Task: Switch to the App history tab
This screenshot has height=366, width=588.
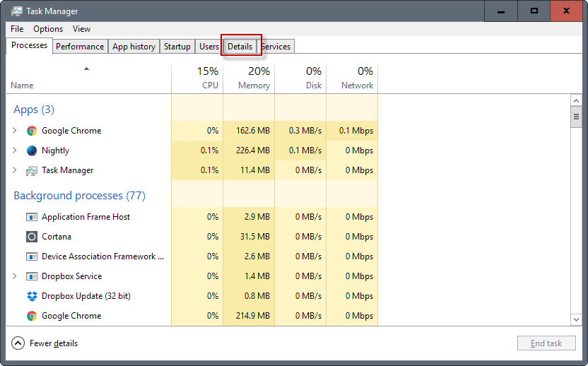Action: click(x=134, y=47)
